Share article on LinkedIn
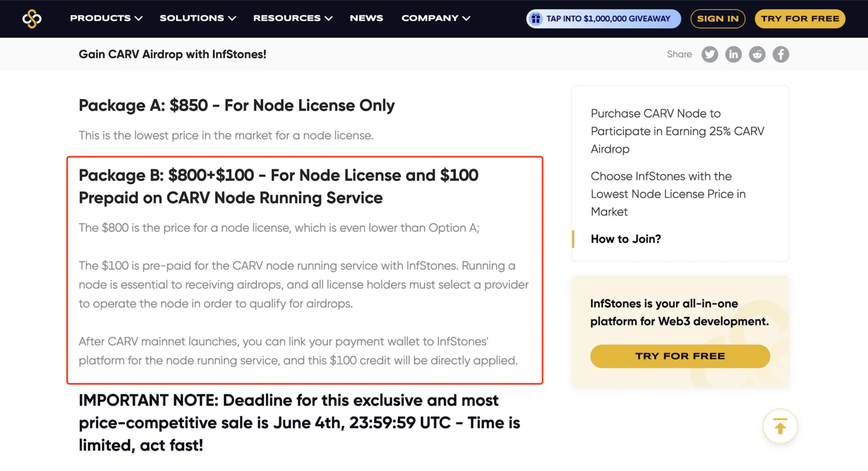Image resolution: width=868 pixels, height=471 pixels. [733, 54]
